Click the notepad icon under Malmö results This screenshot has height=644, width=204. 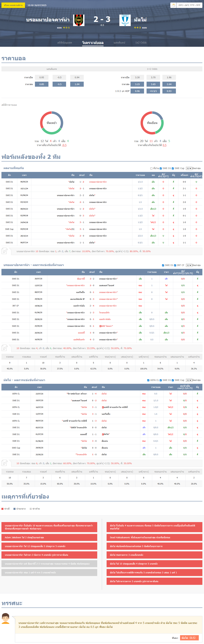[x=5, y=463]
